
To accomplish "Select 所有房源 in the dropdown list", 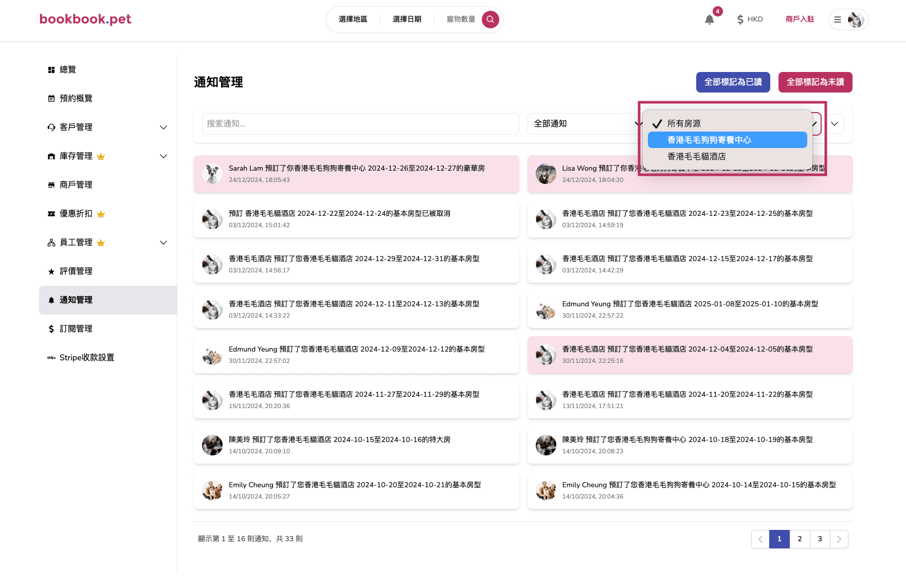I will pos(727,123).
